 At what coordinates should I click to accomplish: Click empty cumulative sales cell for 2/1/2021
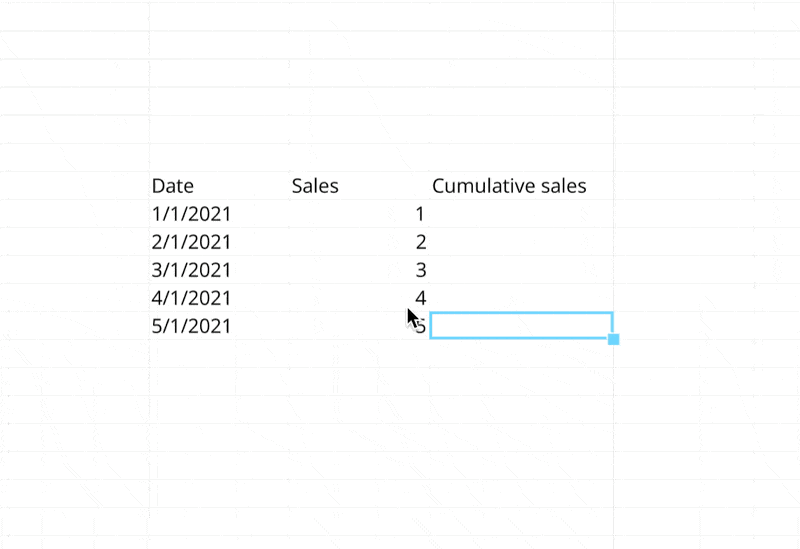(521, 242)
